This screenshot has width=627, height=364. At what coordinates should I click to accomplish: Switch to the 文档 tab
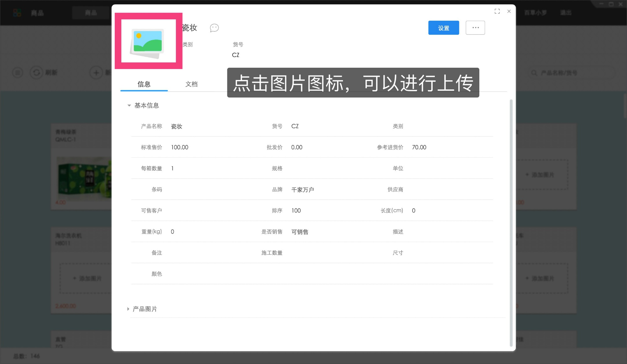pos(191,84)
